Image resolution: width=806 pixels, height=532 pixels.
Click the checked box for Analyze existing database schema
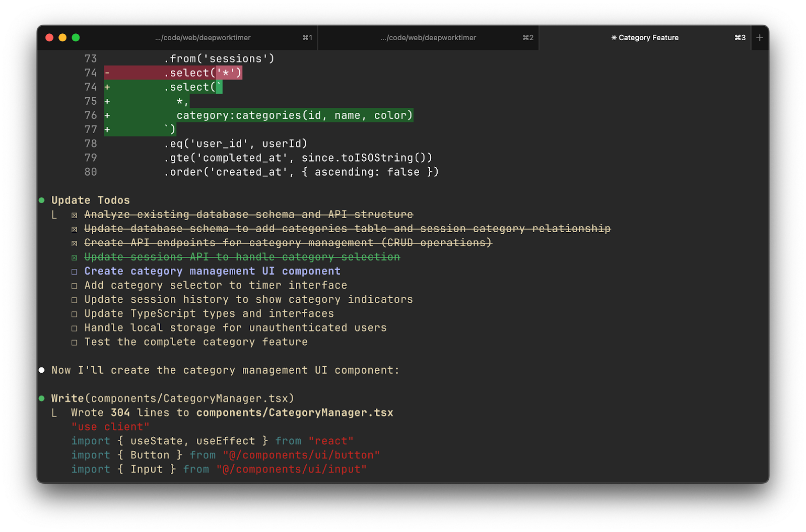point(75,215)
